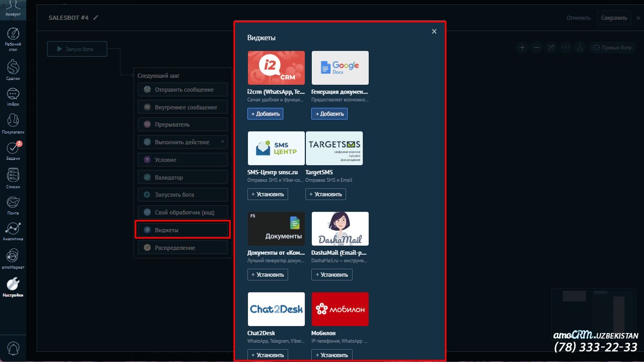Choose Отправить сообщение step
Screen dimensions: 644x362
click(183, 90)
